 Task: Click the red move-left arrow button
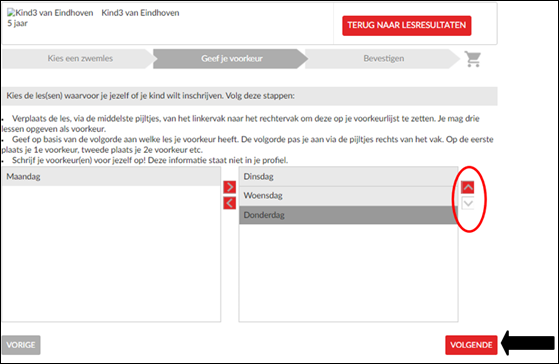coord(230,203)
